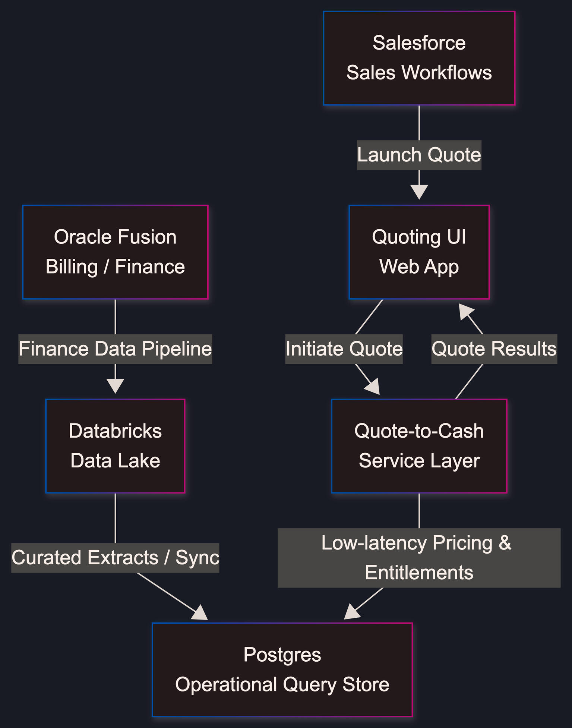This screenshot has height=728, width=572.
Task: Click the arrowhead from Low-latency Pricing into Postgres
Action: 351,613
